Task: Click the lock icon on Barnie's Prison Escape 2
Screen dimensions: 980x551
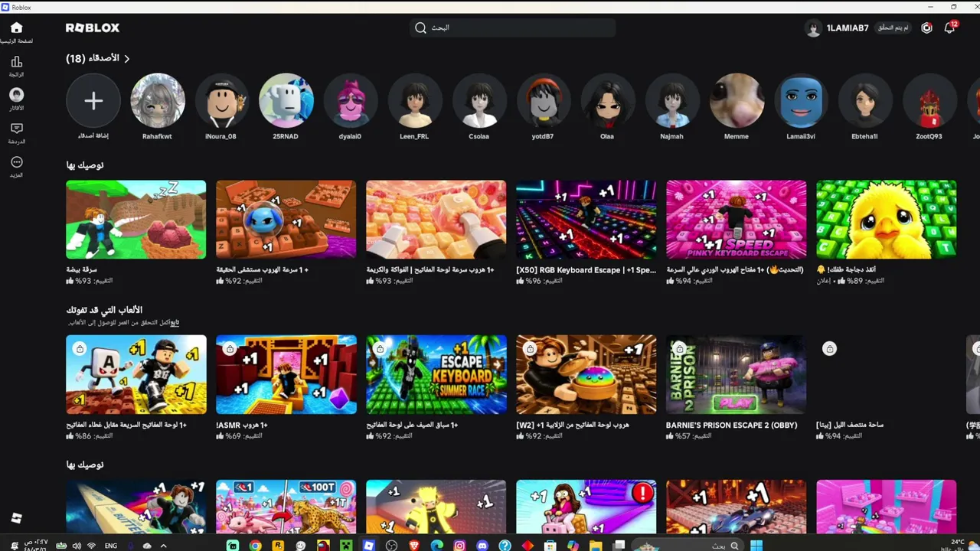Action: tap(679, 349)
